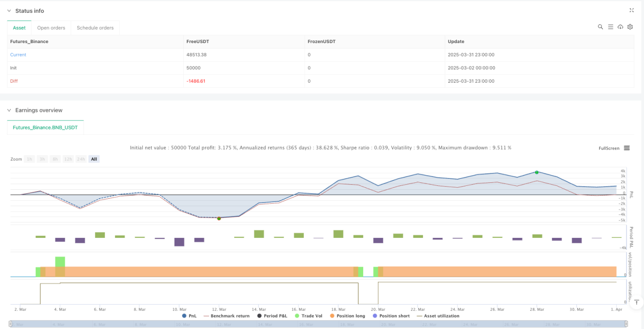Collapse the Status info section
Image resolution: width=644 pixels, height=329 pixels.
pos(9,10)
